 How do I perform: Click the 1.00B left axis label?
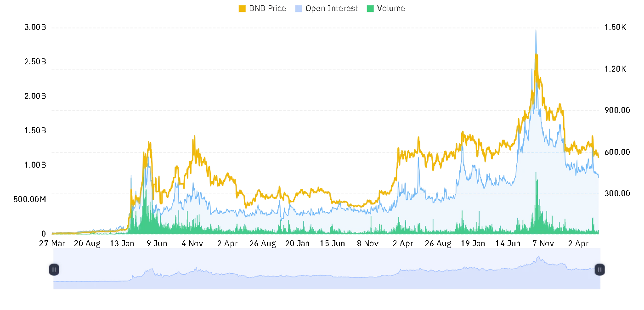[x=35, y=165]
